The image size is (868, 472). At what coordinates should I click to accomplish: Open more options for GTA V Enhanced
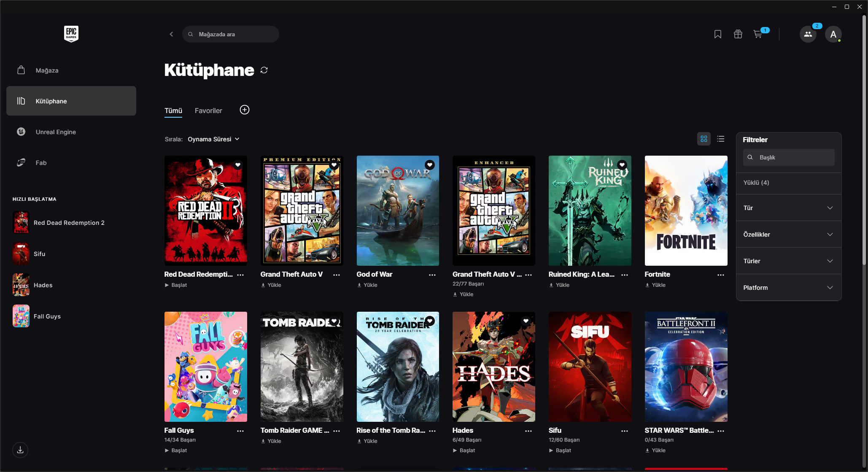tap(528, 275)
